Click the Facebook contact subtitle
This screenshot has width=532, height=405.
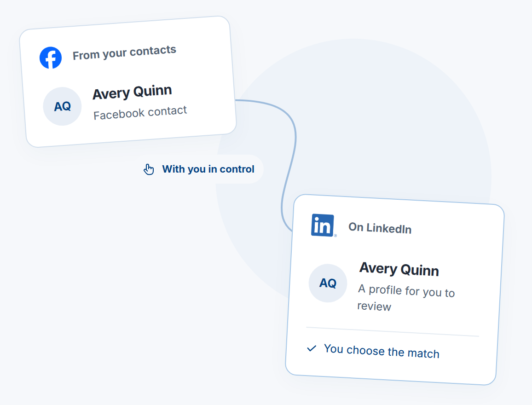(140, 113)
